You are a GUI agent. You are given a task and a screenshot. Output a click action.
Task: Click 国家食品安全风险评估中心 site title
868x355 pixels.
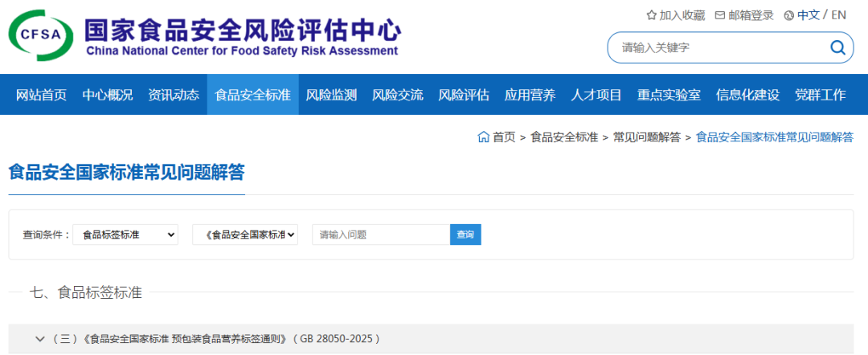(x=243, y=29)
